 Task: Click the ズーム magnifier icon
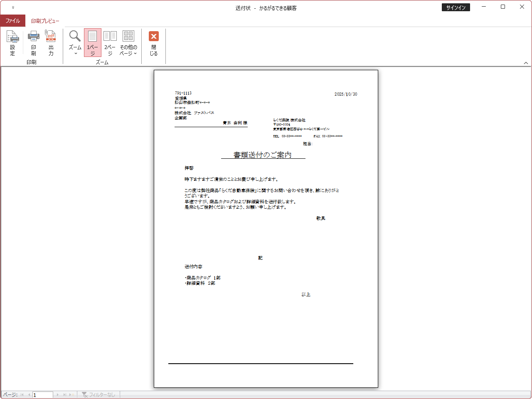point(75,37)
